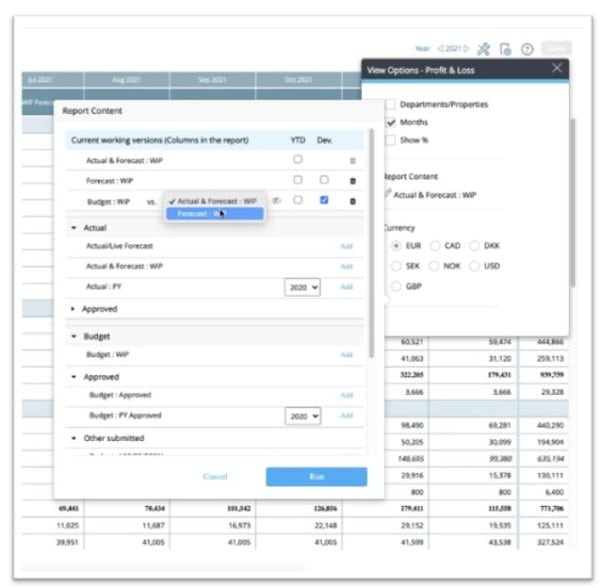Untick Dev. checkbox for Budget : WIP
This screenshot has width=600, height=588.
coord(324,200)
